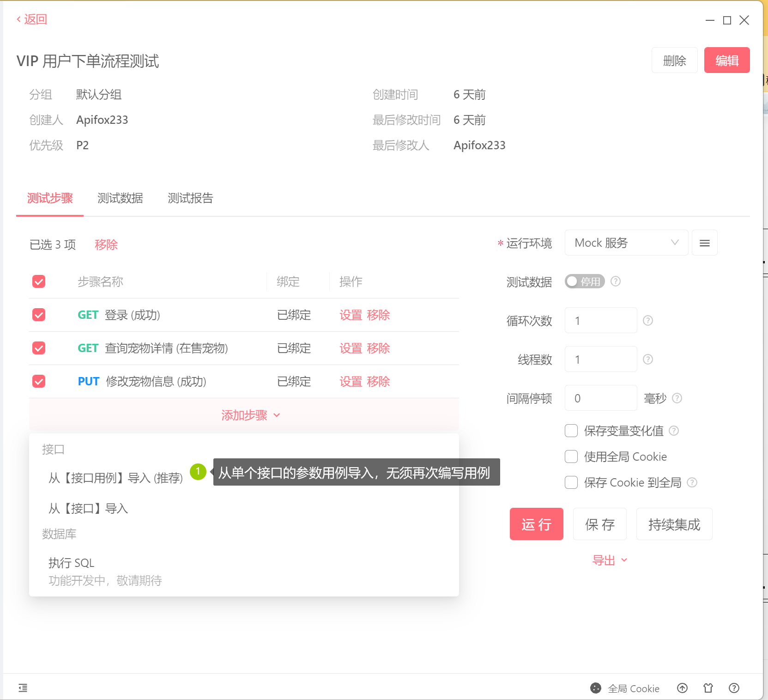768x700 pixels.
Task: Switch to the 测试步骤 tab
Action: (50, 198)
